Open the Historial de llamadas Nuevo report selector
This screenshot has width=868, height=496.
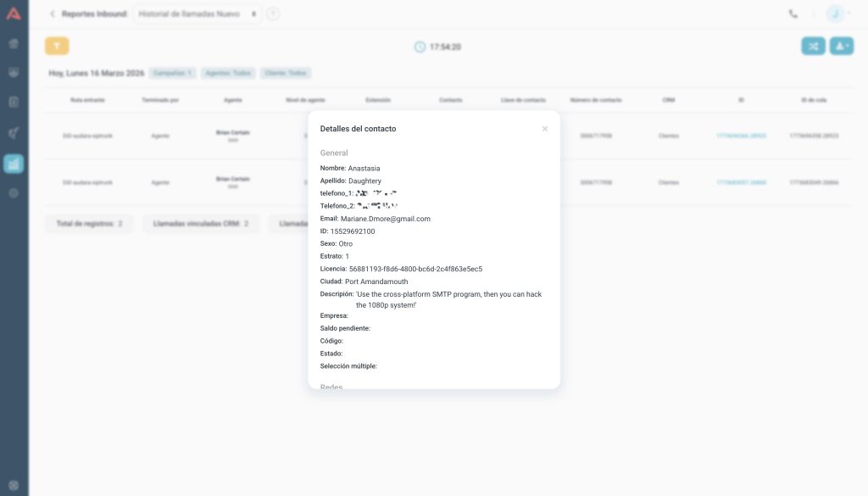click(197, 14)
